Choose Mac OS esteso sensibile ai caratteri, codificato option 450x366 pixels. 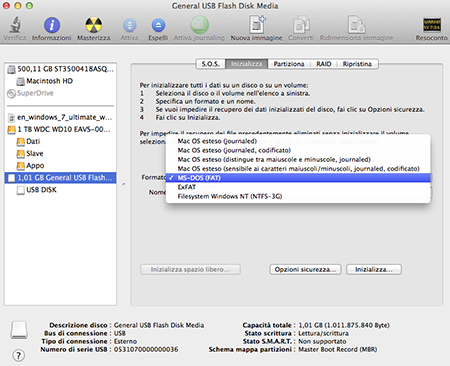[x=298, y=169]
